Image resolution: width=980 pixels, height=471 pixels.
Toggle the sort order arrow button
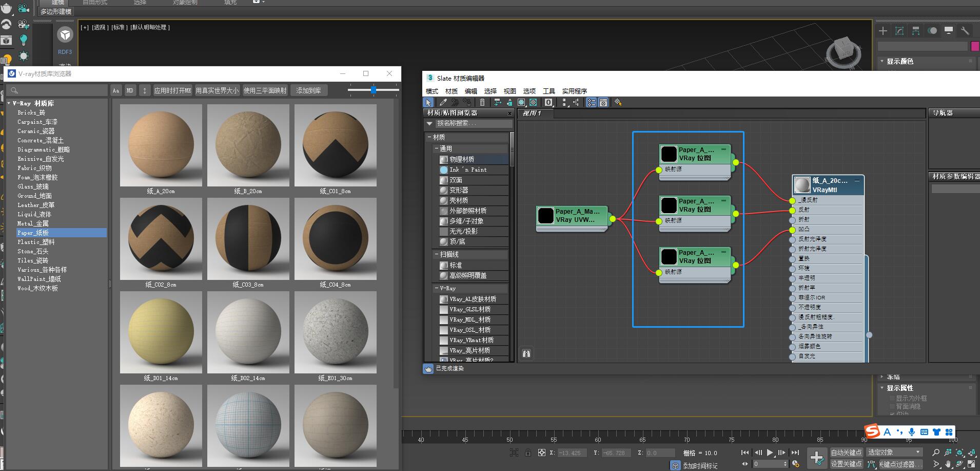(145, 90)
